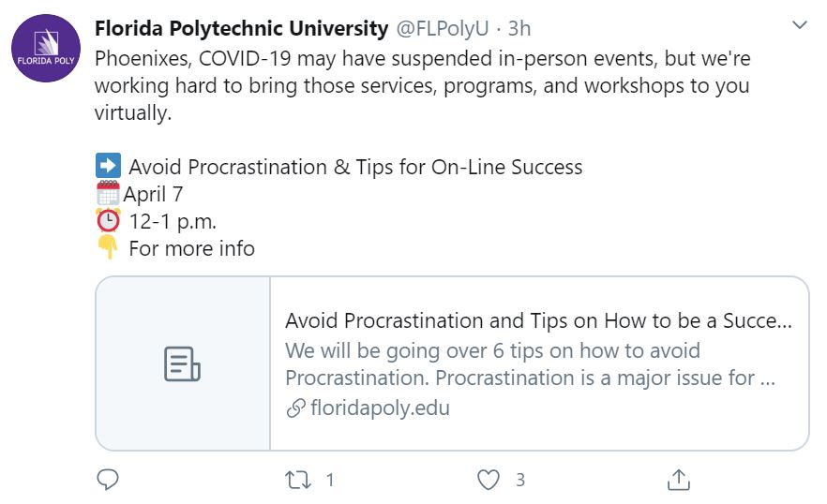Click the chain link icon beside floridapoly.edu
Screen dimensions: 827x504
(295, 408)
